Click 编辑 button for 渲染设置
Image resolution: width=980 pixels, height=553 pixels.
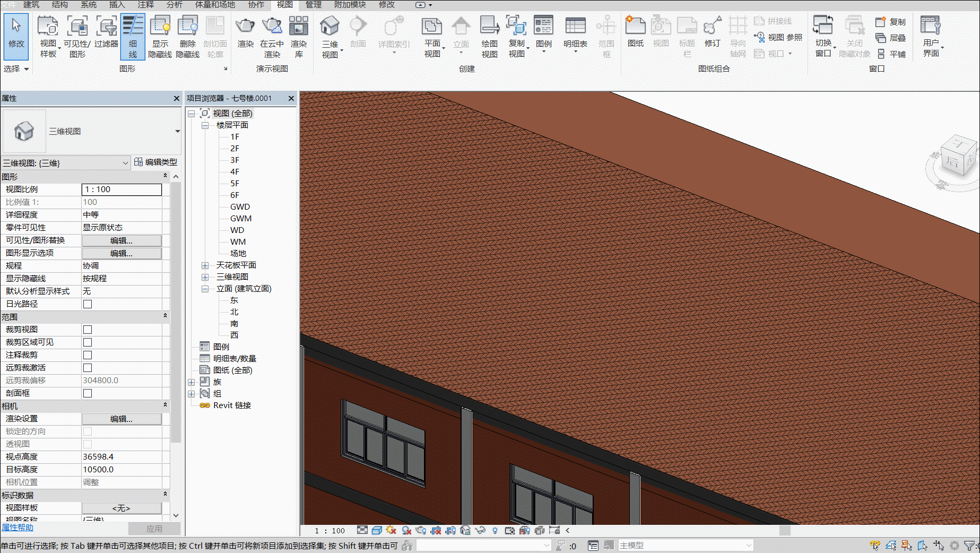tap(122, 419)
